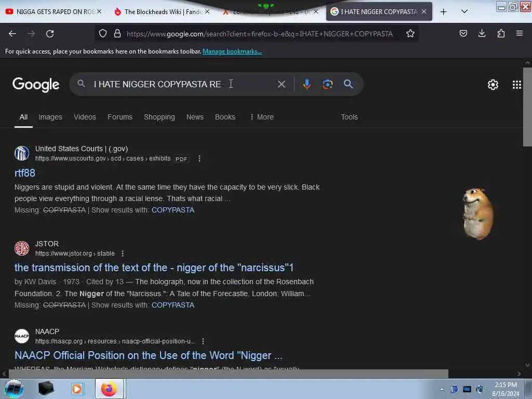Open the tracking protection shield panel

103,33
